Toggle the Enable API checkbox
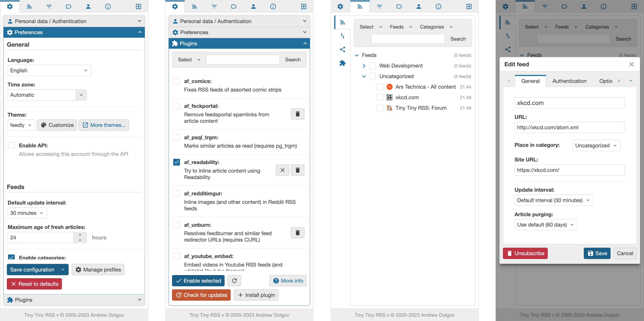Viewport: 644px width, 321px height. tap(12, 146)
